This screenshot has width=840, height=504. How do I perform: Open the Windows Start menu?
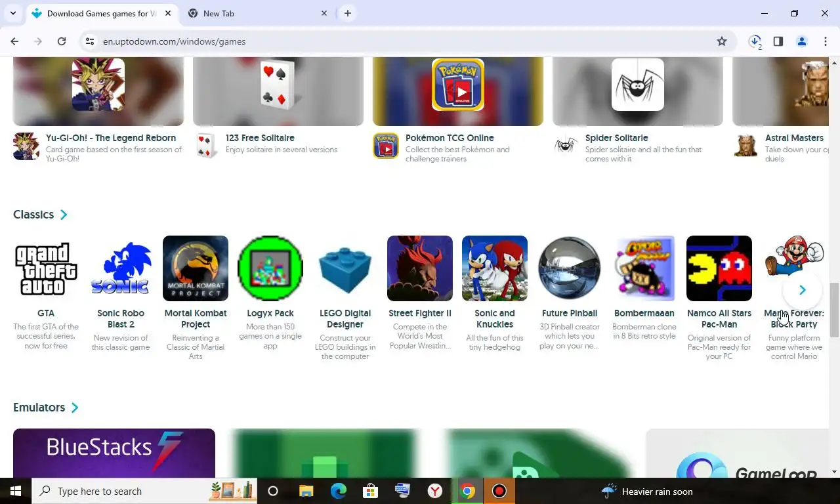[16, 491]
